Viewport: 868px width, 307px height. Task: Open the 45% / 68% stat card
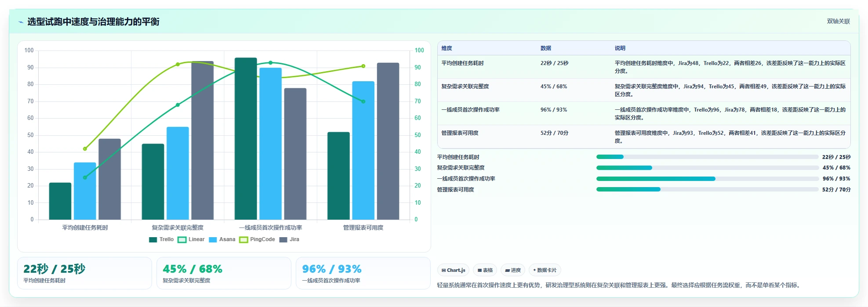[x=224, y=273]
